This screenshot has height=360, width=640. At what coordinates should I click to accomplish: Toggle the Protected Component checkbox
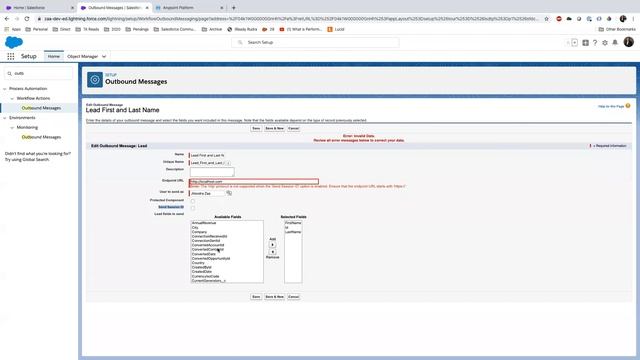(x=193, y=201)
